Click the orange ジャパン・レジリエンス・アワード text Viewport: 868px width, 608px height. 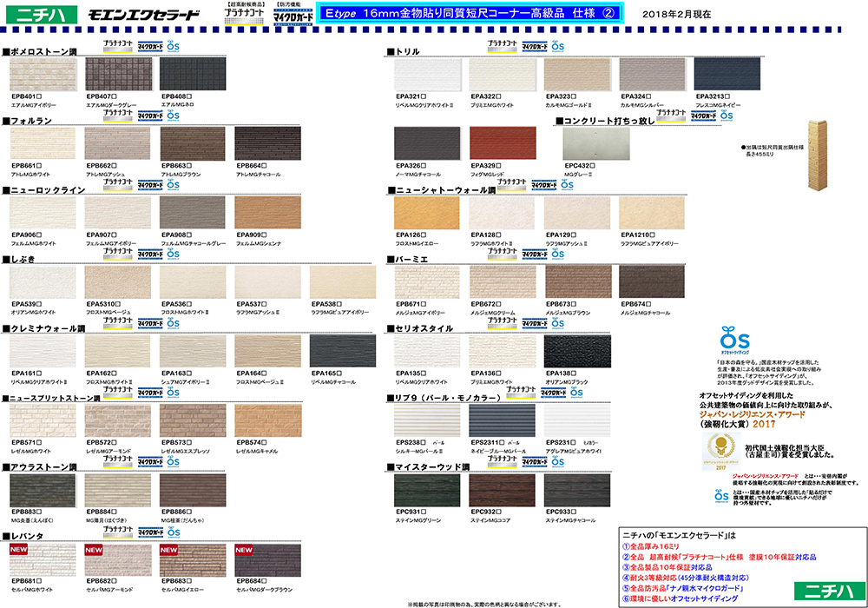point(752,414)
